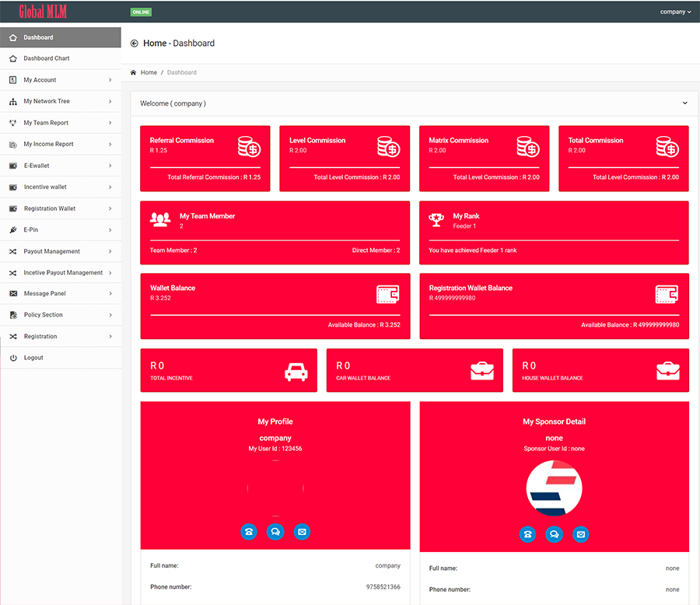This screenshot has width=700, height=605.
Task: Click the chat icon in My Profile card
Action: tap(275, 532)
